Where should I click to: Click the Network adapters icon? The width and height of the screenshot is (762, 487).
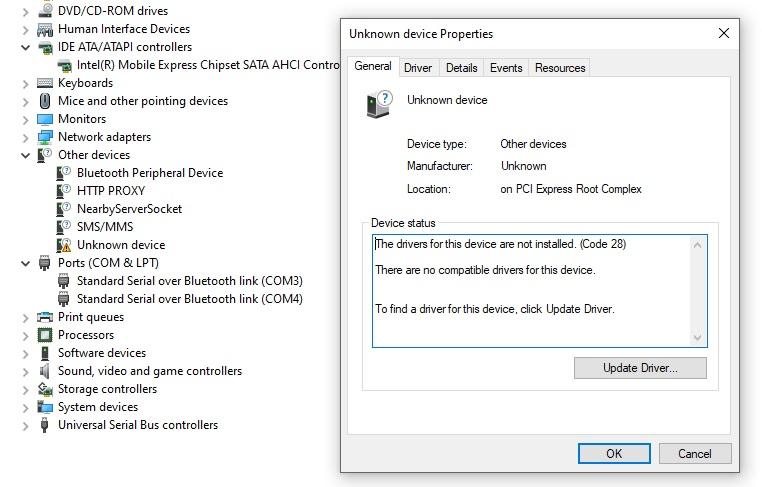click(x=45, y=137)
